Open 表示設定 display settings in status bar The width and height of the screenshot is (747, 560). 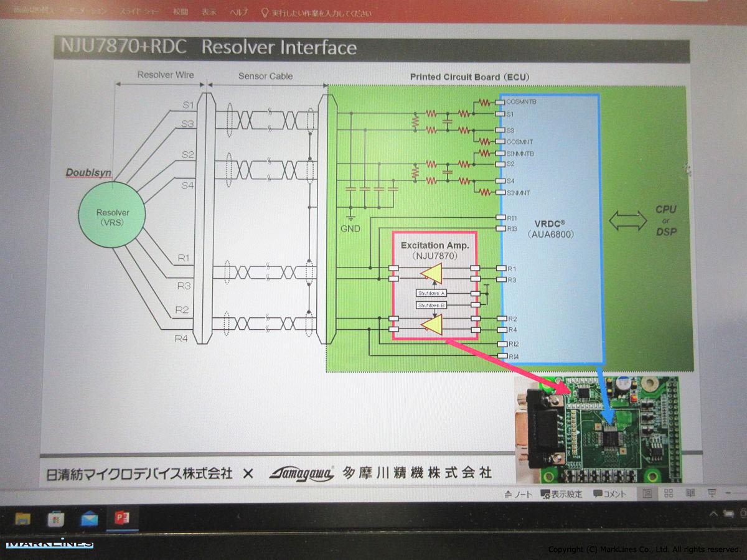(562, 494)
